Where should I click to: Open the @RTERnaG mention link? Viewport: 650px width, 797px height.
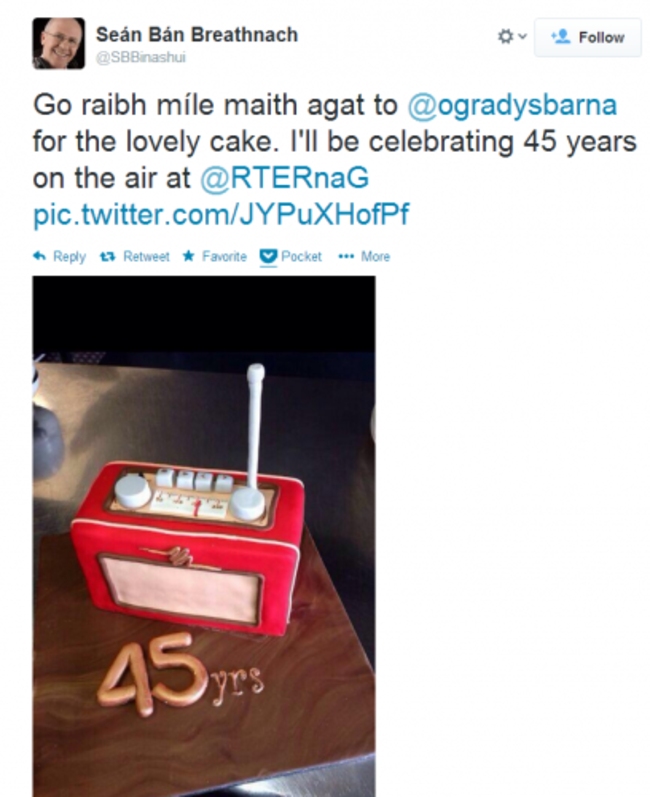click(x=285, y=178)
